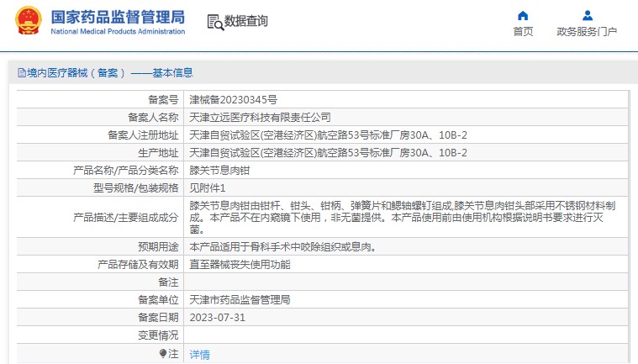Screen dimensions: 638x364
Task: Click the 境内医疗器械（备案）——基本信息 heading
Action: click(x=110, y=73)
